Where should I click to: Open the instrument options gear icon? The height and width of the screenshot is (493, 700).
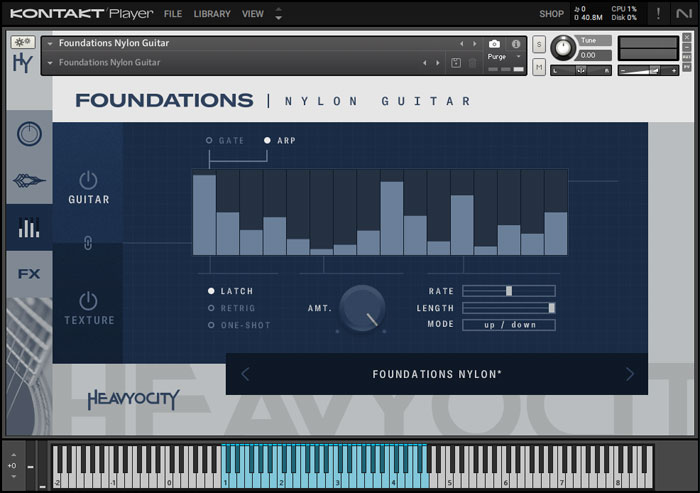coord(22,42)
